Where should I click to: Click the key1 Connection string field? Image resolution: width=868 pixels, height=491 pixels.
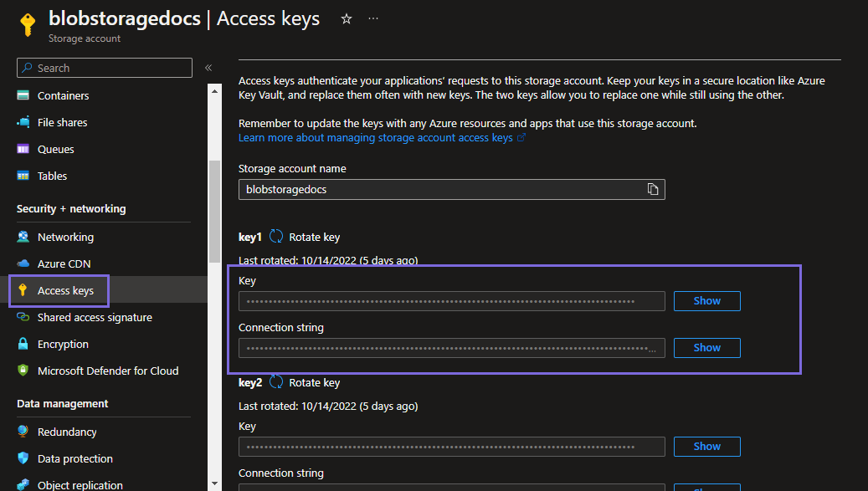(x=451, y=348)
